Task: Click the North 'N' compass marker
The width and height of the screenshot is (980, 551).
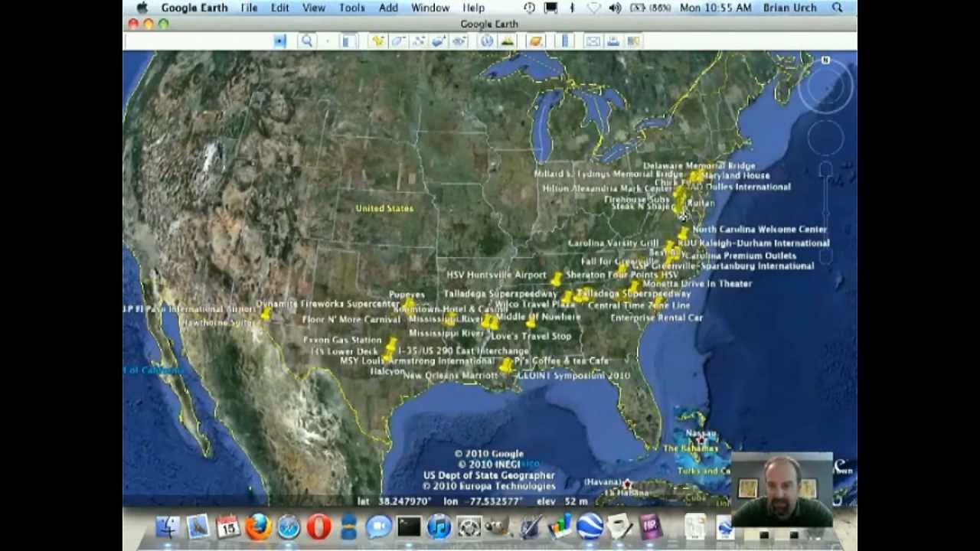Action: (825, 60)
